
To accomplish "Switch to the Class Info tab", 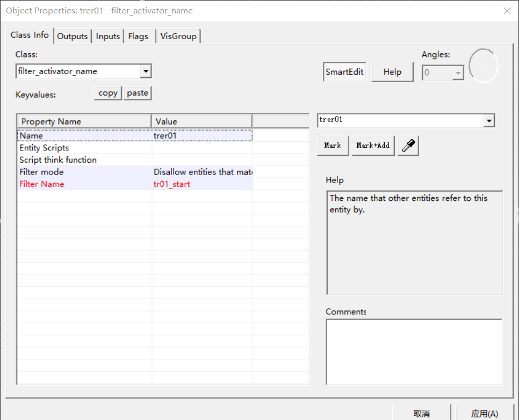I will 30,35.
